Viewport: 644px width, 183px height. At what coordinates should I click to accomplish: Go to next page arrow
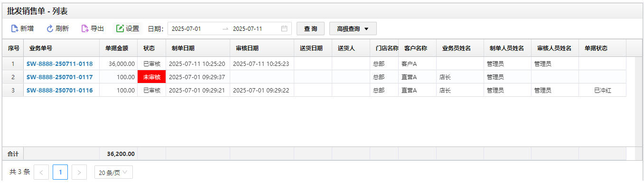(79, 172)
